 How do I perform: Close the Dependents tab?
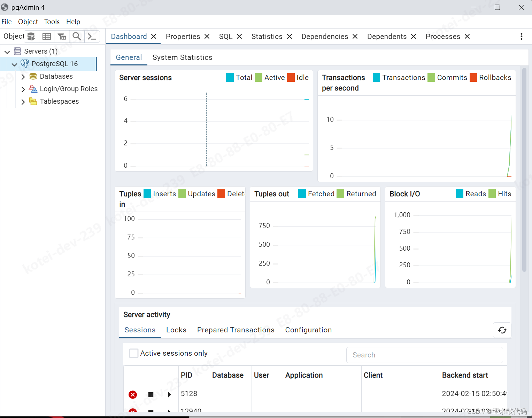(414, 37)
